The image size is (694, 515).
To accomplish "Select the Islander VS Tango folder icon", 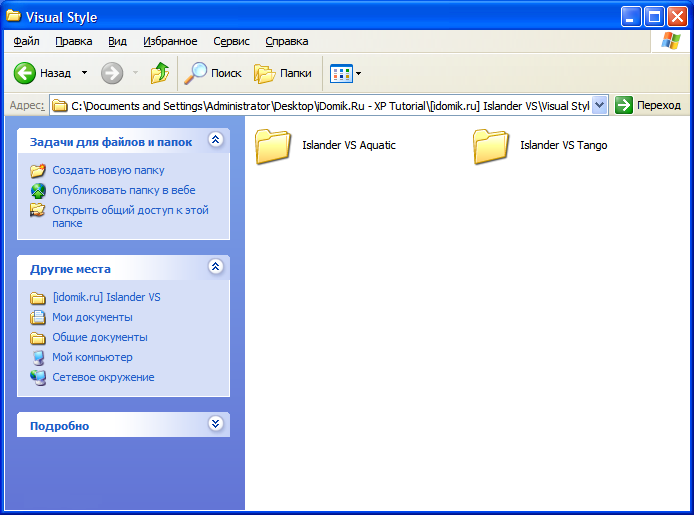I will [490, 146].
